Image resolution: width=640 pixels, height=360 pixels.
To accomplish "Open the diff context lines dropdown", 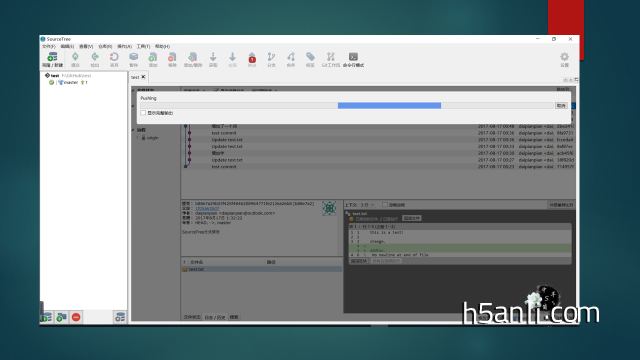I will click(367, 205).
